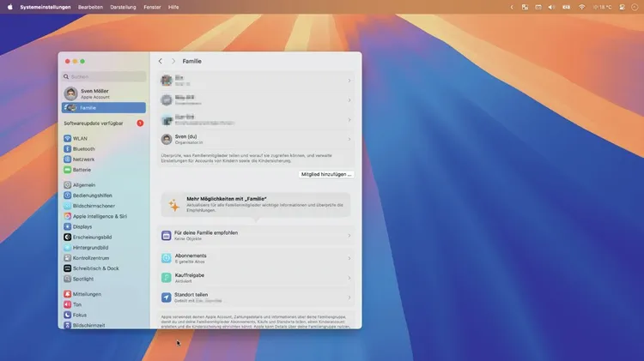This screenshot has height=361, width=644.
Task: Expand Für deine Familie empfohlen chevron
Action: 349,236
